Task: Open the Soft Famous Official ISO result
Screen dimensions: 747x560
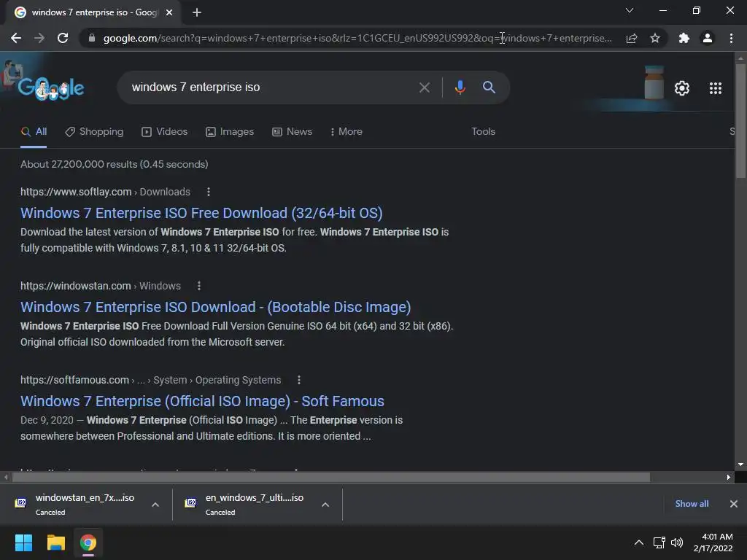Action: tap(203, 401)
